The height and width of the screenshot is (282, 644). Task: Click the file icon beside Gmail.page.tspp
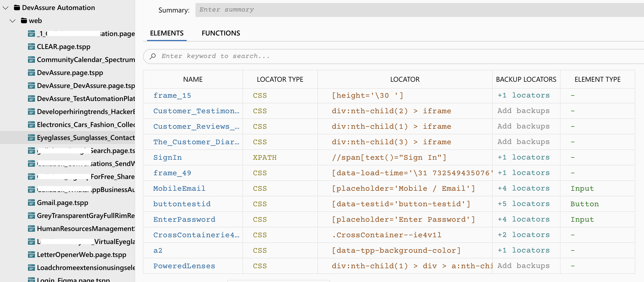point(31,202)
